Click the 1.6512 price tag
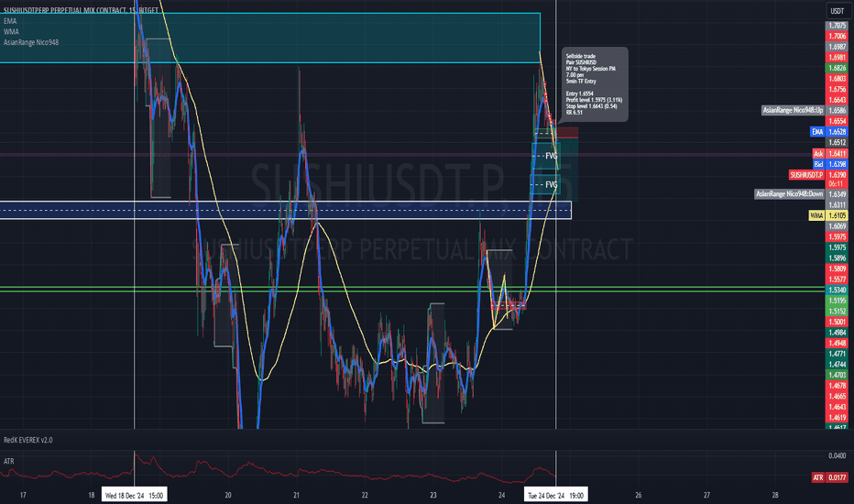The height and width of the screenshot is (504, 854). click(838, 143)
